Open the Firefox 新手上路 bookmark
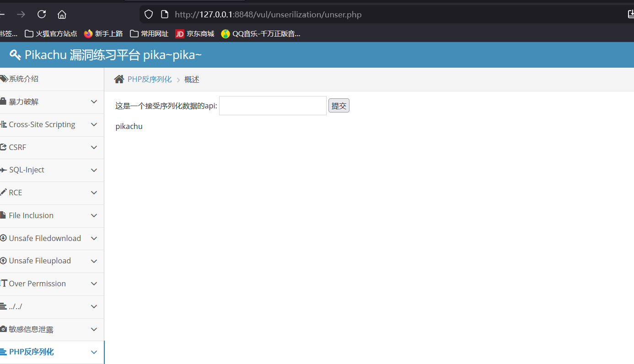Viewport: 634px width, 364px height. pos(103,33)
